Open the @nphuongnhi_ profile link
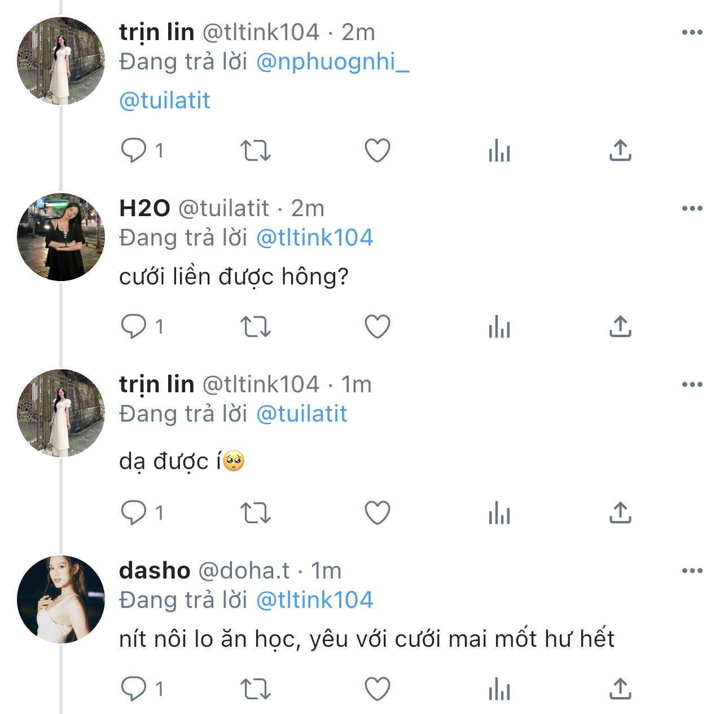Viewport: 728px width, 714px height. tap(332, 62)
